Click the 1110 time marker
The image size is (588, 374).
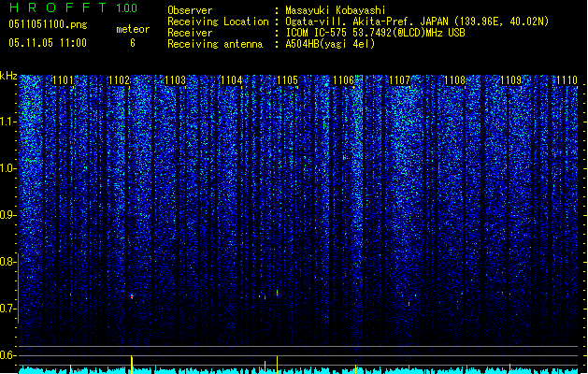click(566, 80)
